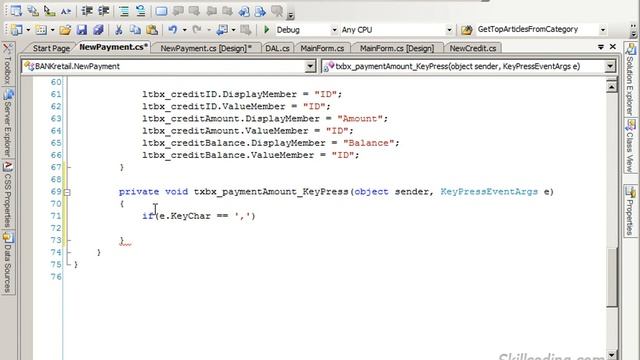Select the NewPayment.cs tab
The height and width of the screenshot is (360, 640).
[x=113, y=47]
